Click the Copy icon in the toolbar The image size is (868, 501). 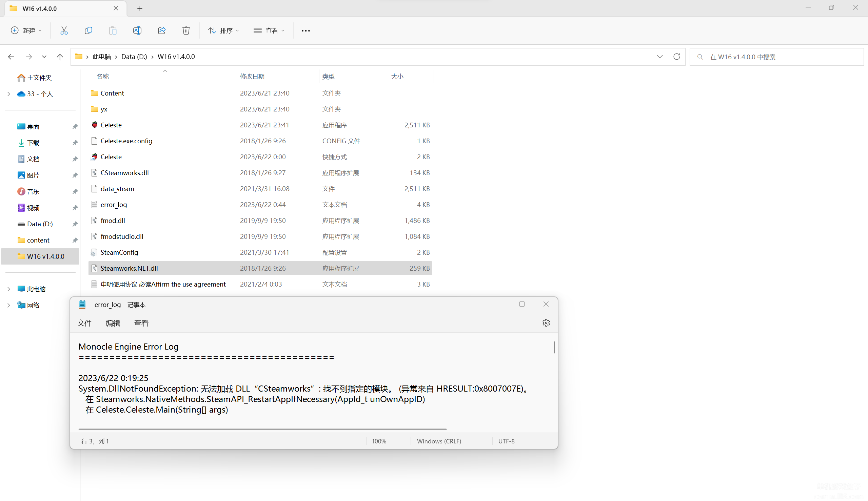(x=88, y=30)
